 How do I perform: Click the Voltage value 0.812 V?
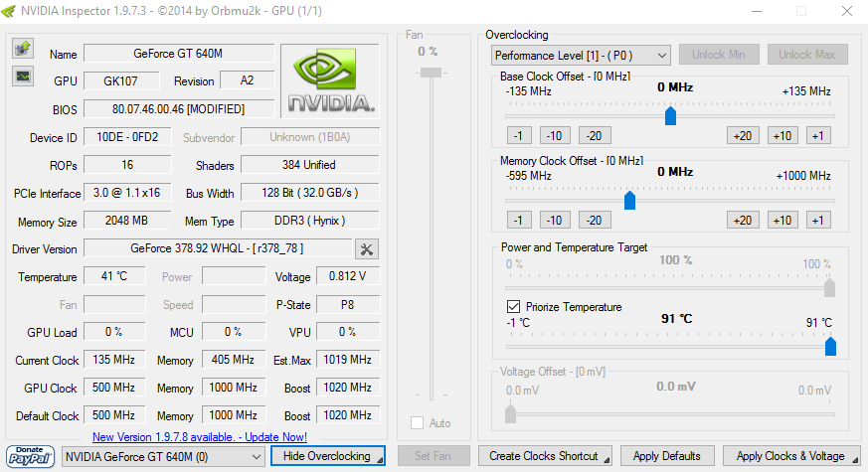[x=348, y=276]
